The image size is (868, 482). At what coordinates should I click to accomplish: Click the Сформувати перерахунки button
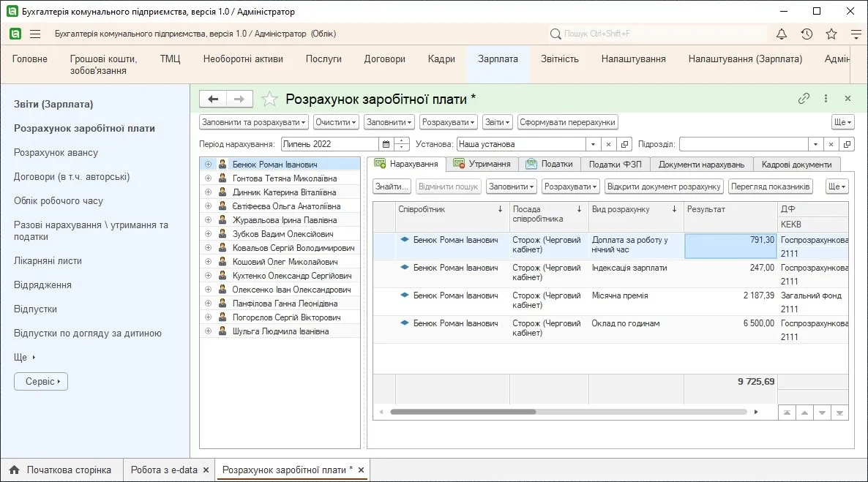pos(567,122)
